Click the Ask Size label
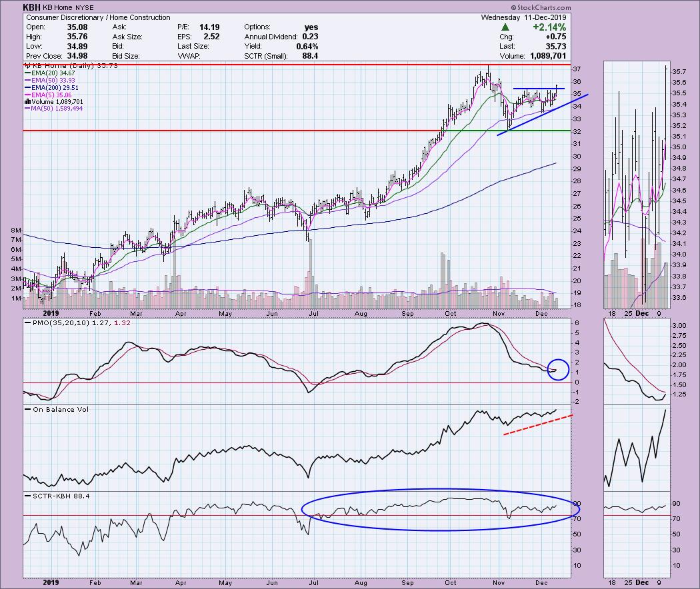The width and height of the screenshot is (700, 589). (128, 37)
